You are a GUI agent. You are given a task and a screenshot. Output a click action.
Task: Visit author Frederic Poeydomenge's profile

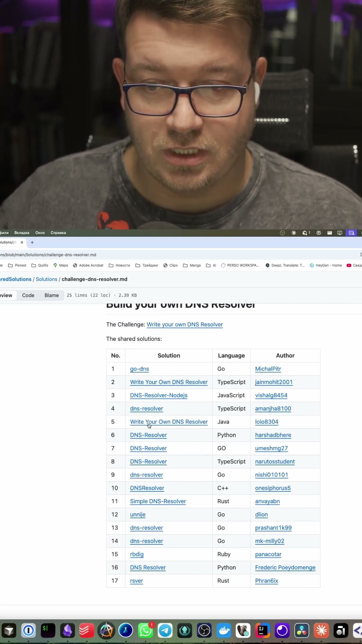tap(285, 568)
